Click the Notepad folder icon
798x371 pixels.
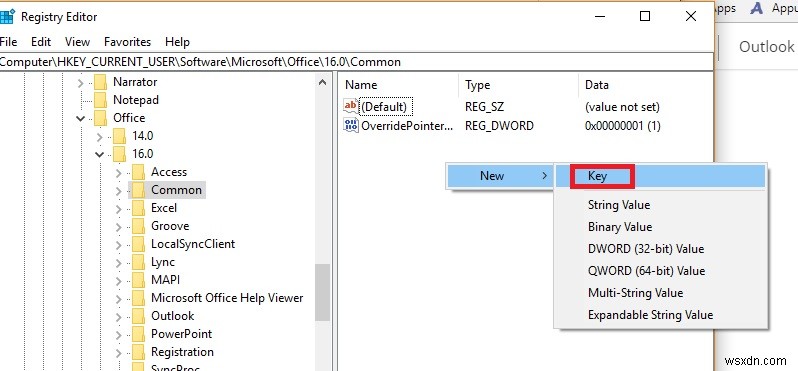click(x=101, y=100)
